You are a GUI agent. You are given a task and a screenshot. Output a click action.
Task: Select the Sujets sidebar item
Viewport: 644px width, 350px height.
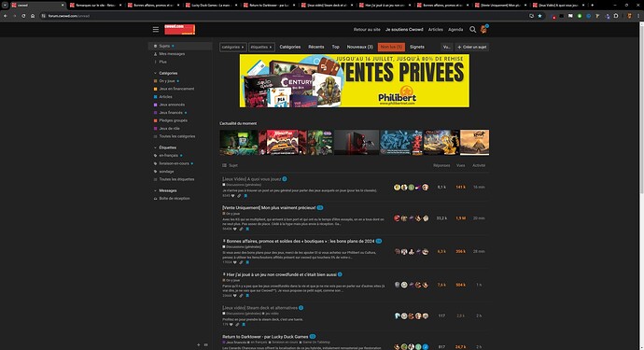(180, 46)
